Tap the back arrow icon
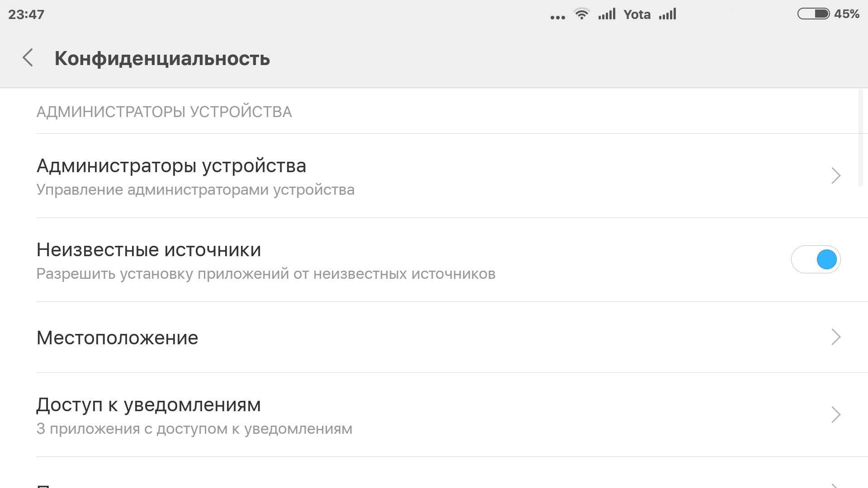This screenshot has width=868, height=488. point(28,58)
